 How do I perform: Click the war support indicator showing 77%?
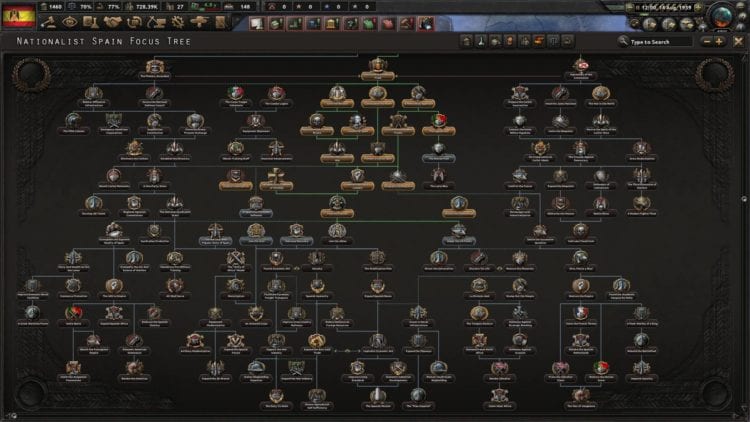click(112, 8)
